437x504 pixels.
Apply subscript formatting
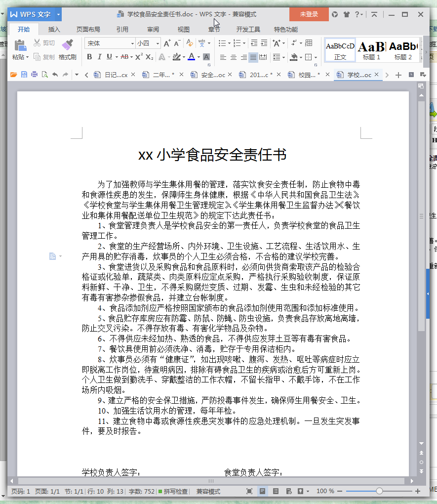point(150,57)
